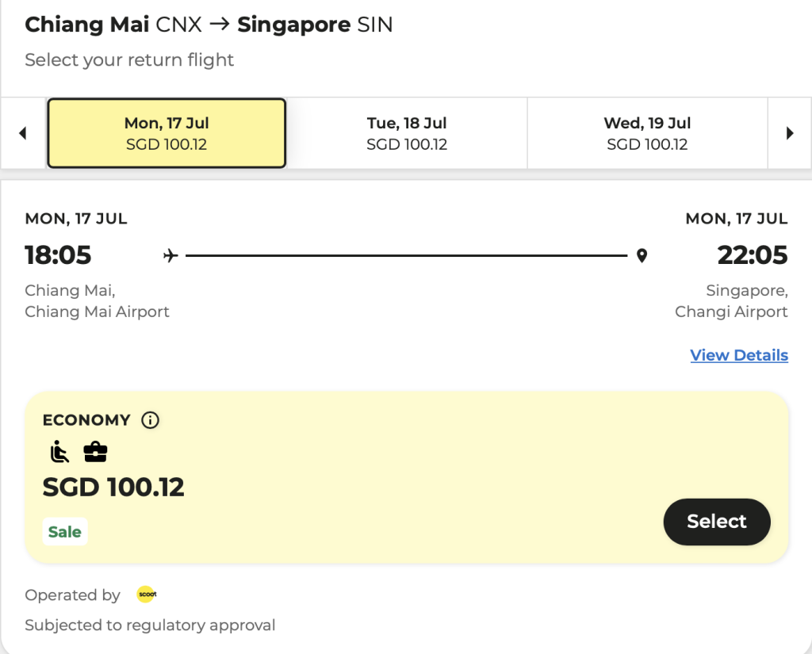Click the seat icon in Economy fare
This screenshot has height=654, width=812.
click(x=59, y=453)
